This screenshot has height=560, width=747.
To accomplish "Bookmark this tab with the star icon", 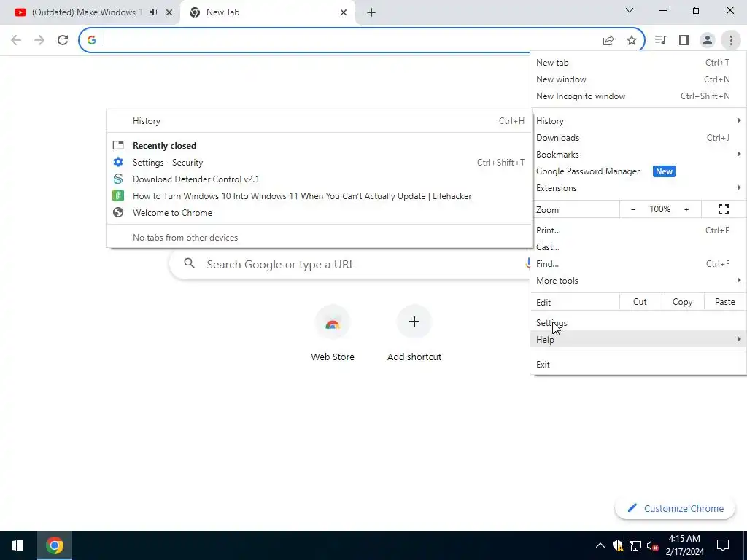I will coord(632,41).
